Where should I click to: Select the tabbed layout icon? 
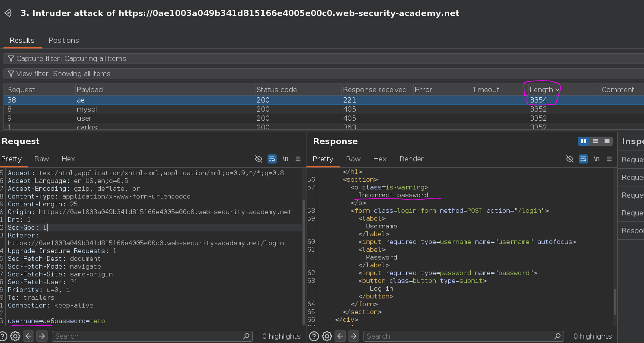[x=607, y=141]
